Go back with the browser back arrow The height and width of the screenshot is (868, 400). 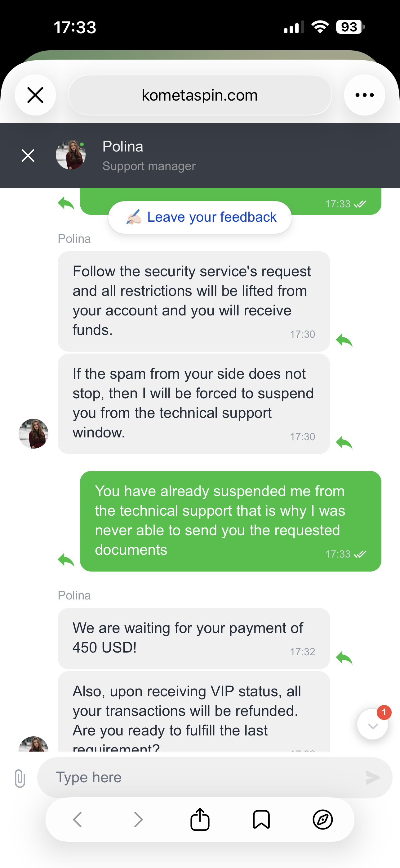pyautogui.click(x=78, y=820)
